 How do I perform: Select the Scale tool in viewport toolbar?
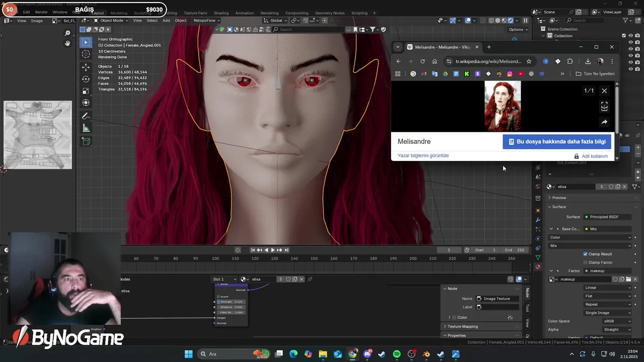click(x=86, y=91)
